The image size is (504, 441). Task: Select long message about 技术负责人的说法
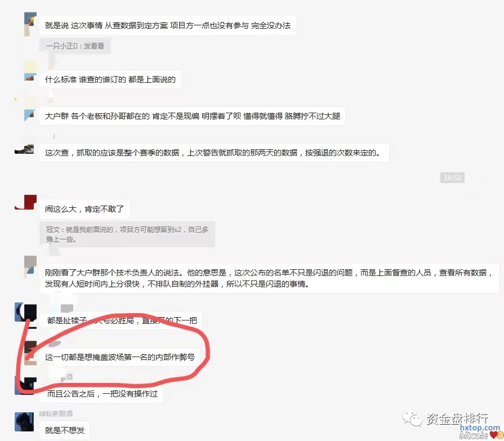[269, 278]
